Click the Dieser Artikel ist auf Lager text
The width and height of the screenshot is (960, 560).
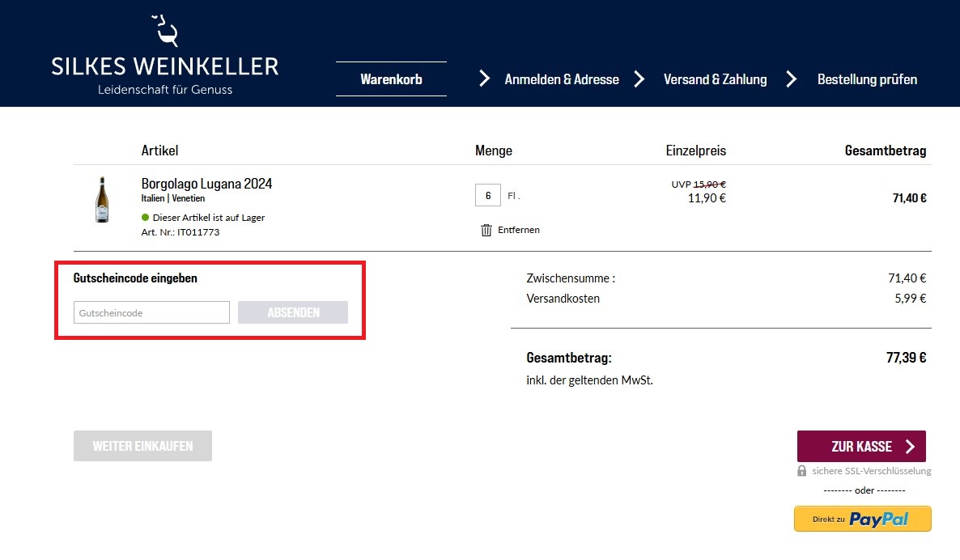point(209,217)
